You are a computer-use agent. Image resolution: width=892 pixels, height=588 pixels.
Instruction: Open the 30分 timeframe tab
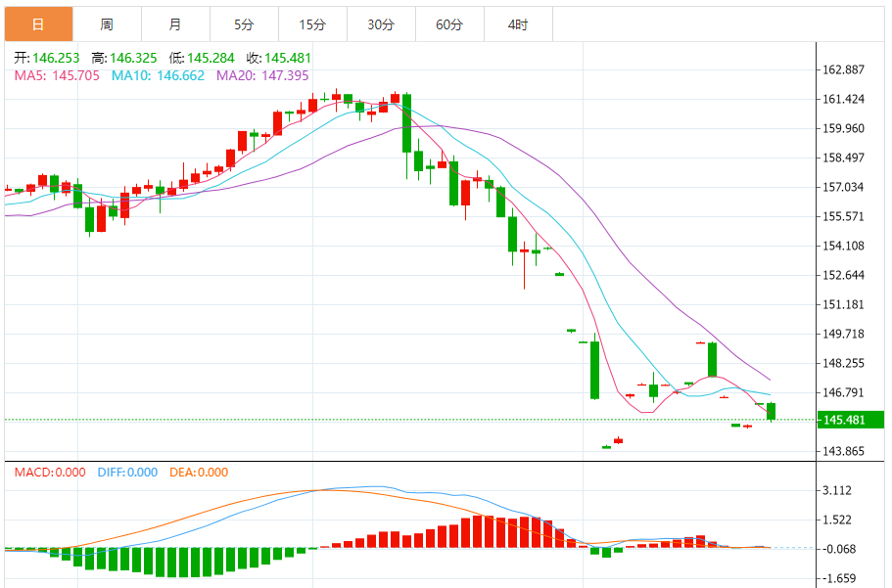point(381,24)
